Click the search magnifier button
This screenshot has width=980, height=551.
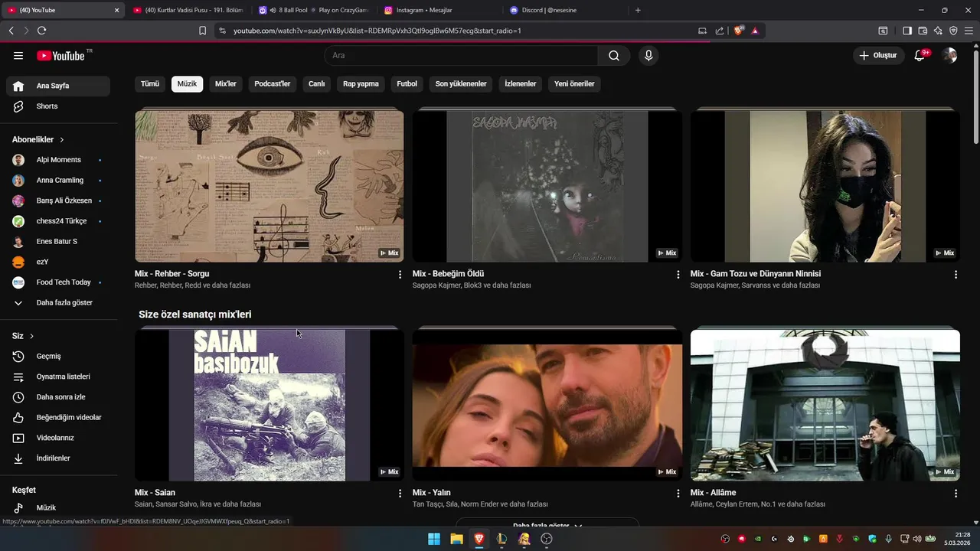[614, 56]
